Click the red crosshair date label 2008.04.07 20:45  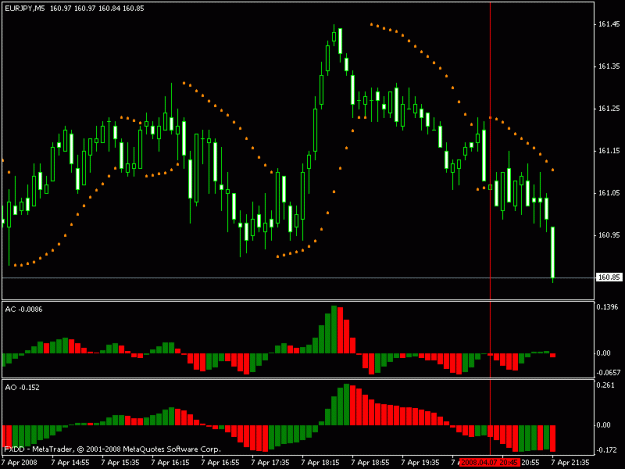pos(489,463)
